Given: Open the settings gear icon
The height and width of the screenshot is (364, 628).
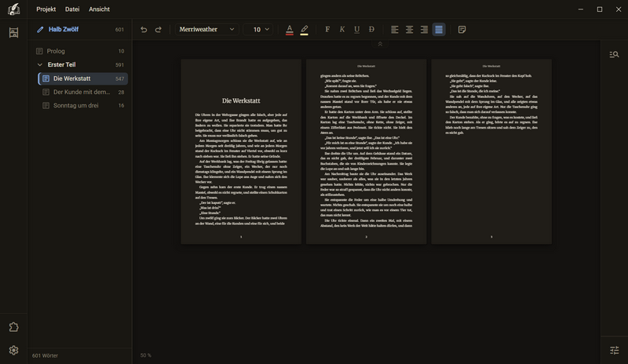Looking at the screenshot, I should 13,351.
